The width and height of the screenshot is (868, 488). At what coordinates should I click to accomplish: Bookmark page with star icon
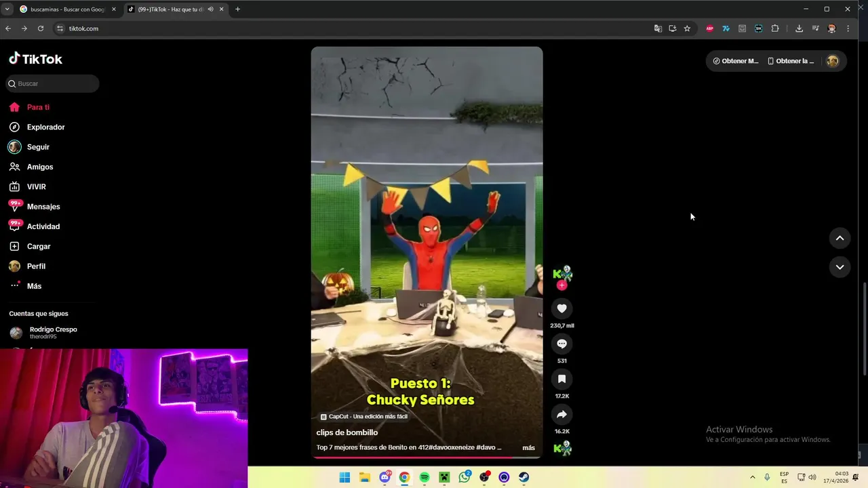pyautogui.click(x=687, y=28)
